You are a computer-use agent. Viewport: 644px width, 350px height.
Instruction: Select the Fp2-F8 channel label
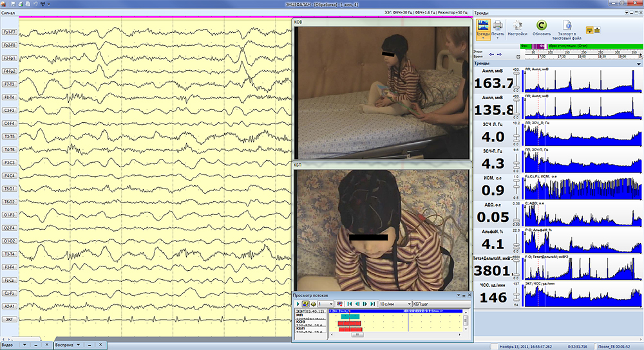pyautogui.click(x=10, y=45)
